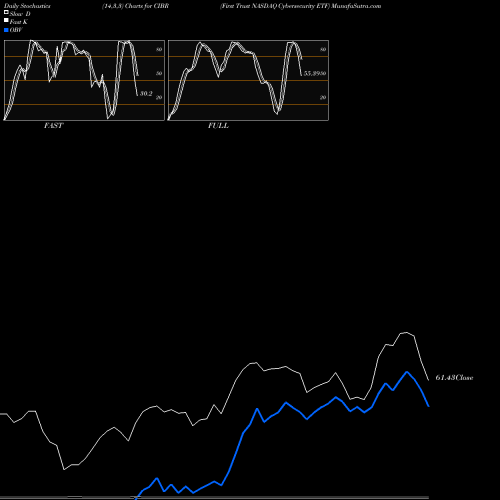500x500 pixels.
Task: Click the '61.43Close' price label
Action: (x=454, y=377)
